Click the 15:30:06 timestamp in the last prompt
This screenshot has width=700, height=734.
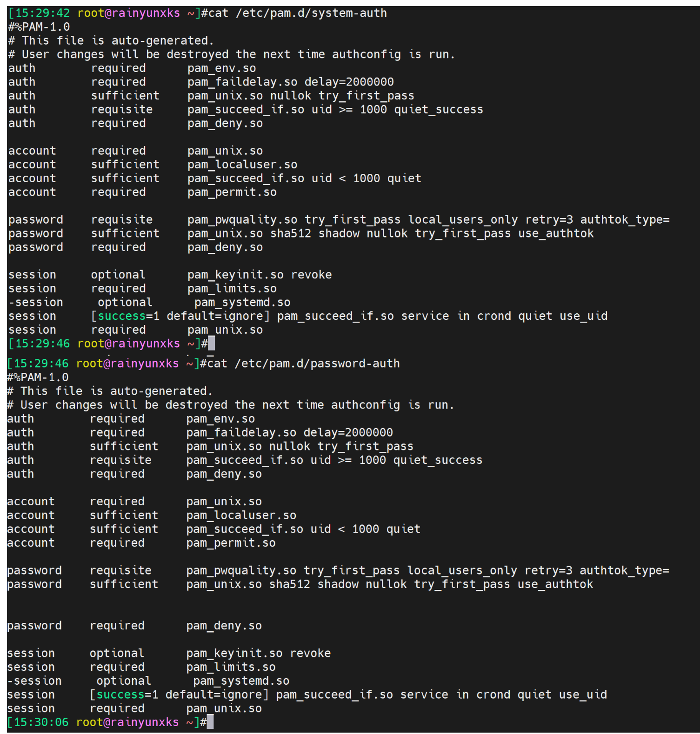pos(41,722)
